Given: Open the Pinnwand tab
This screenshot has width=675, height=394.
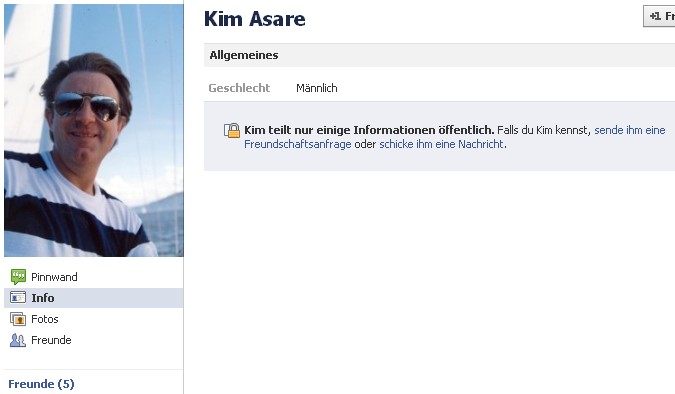Looking at the screenshot, I should tap(93, 277).
